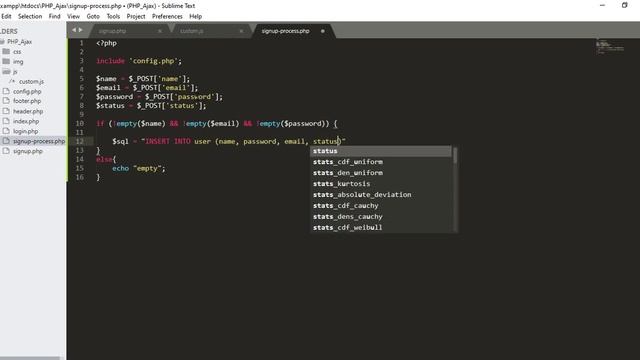
Task: Click line number 12 in gutter
Action: (80, 141)
